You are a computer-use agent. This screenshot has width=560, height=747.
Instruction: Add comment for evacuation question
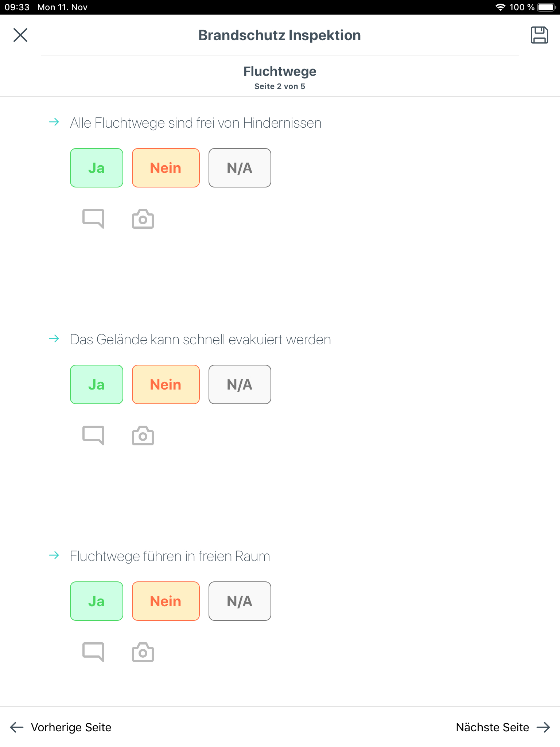click(93, 436)
